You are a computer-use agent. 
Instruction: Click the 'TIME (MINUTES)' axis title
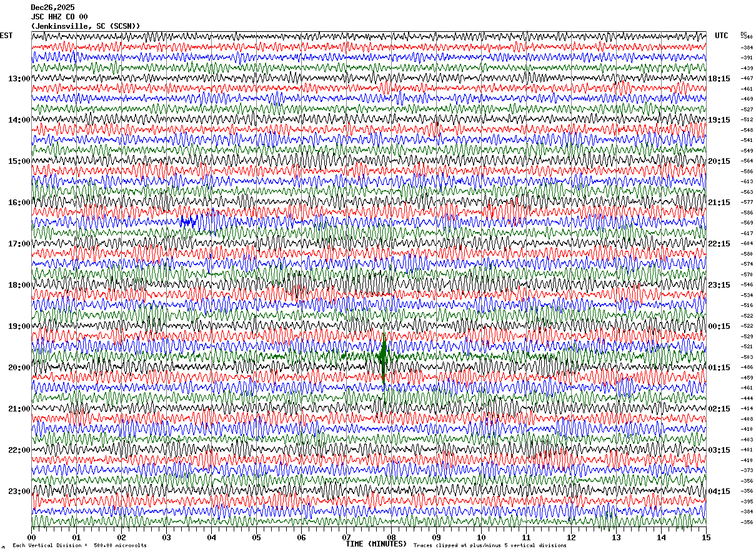point(376,544)
